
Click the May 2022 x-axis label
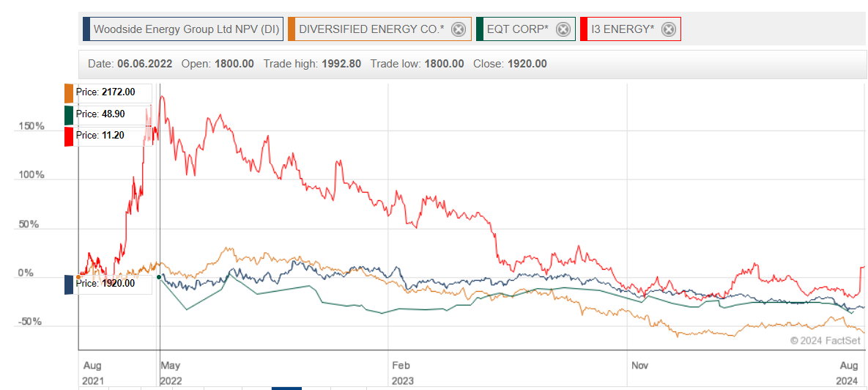(x=171, y=373)
